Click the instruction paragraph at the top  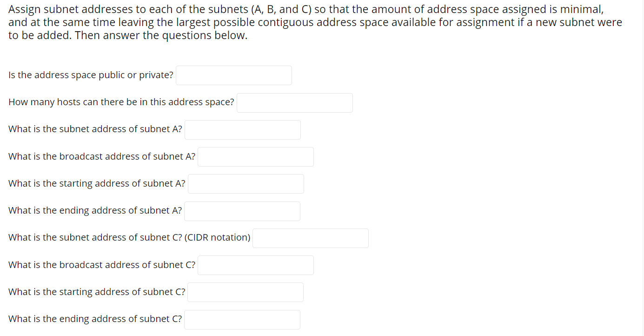(315, 22)
